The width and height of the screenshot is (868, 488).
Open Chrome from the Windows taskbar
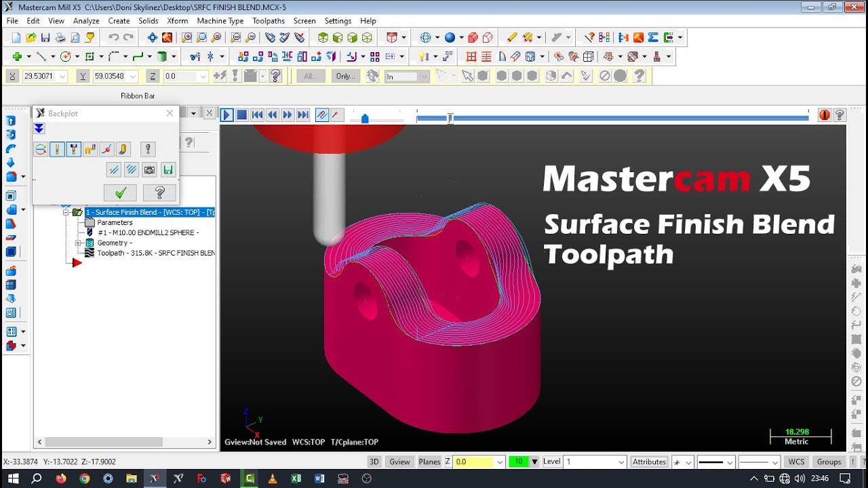(84, 479)
